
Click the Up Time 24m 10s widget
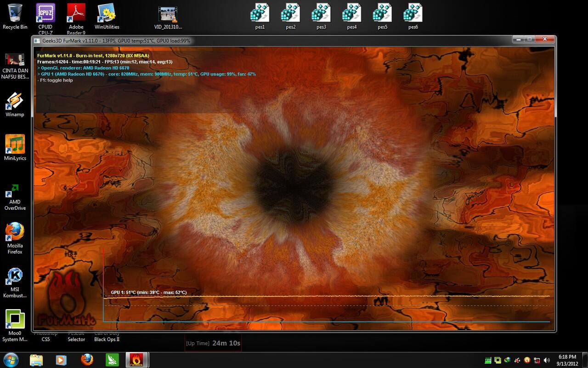(213, 343)
